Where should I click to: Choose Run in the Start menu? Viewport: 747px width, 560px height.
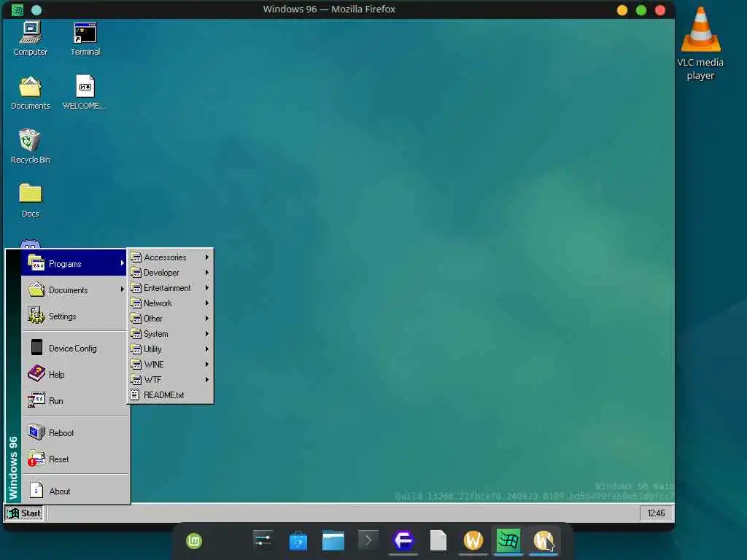pos(74,400)
